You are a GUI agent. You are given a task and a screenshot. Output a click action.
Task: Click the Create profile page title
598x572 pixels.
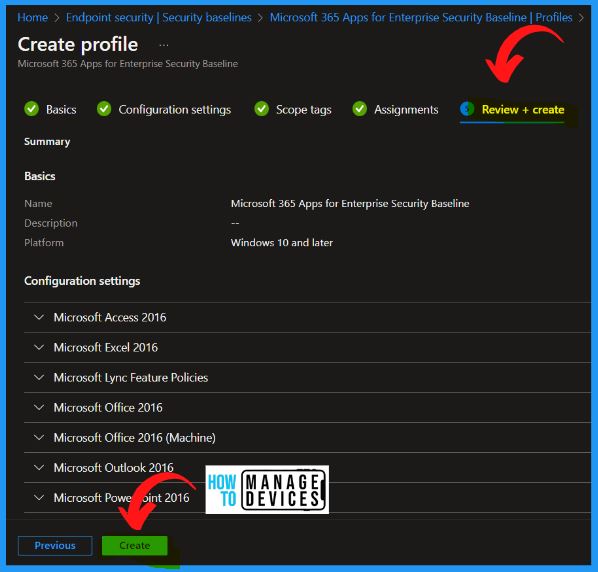78,45
